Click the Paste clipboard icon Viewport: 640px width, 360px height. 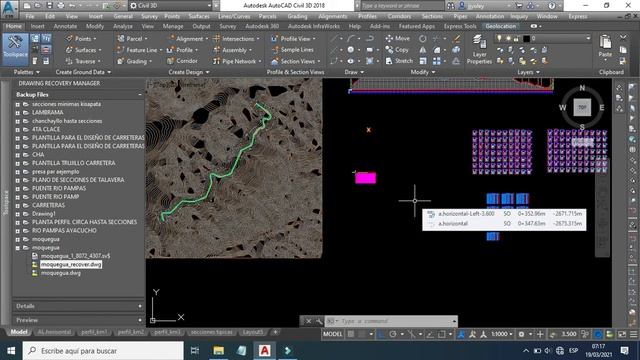click(605, 42)
